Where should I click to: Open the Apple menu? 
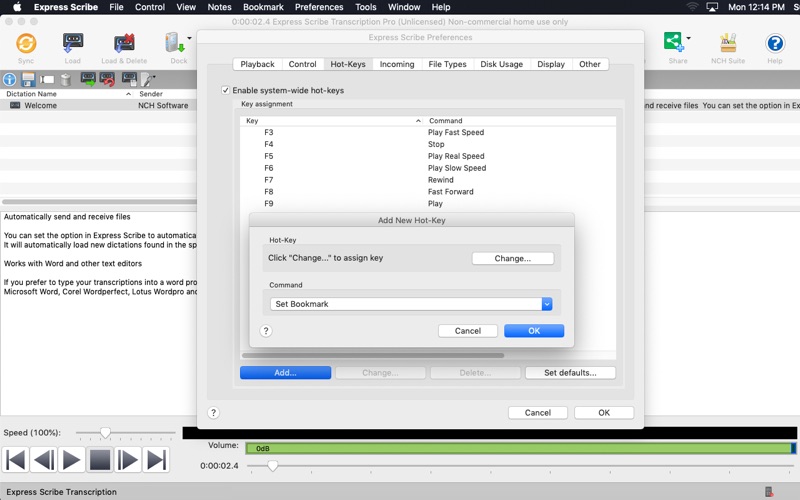[x=17, y=7]
